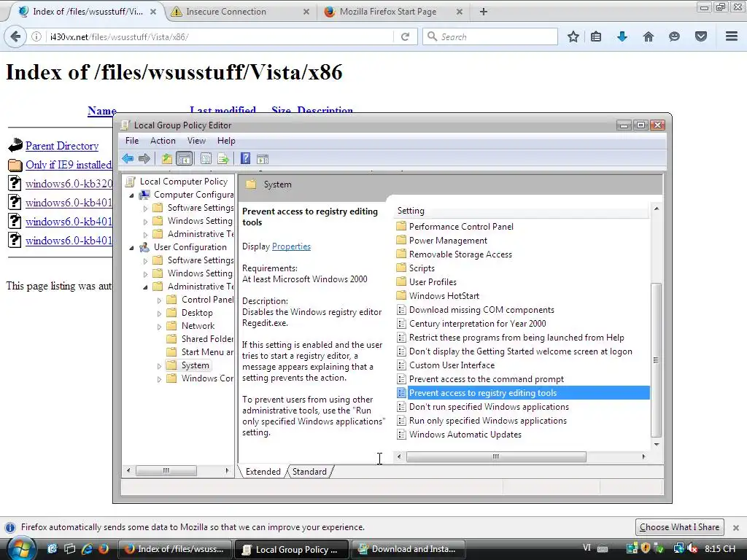
Task: Collapse Computer Configuration tree node
Action: click(x=131, y=195)
